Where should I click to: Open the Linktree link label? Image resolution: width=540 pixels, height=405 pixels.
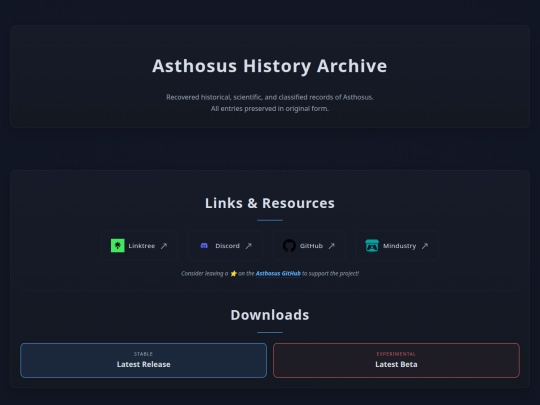[x=142, y=246]
